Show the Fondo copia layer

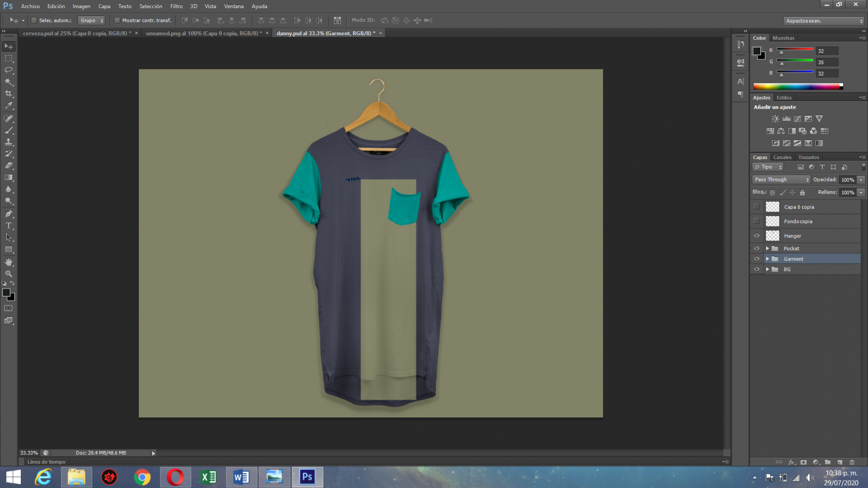coord(756,221)
